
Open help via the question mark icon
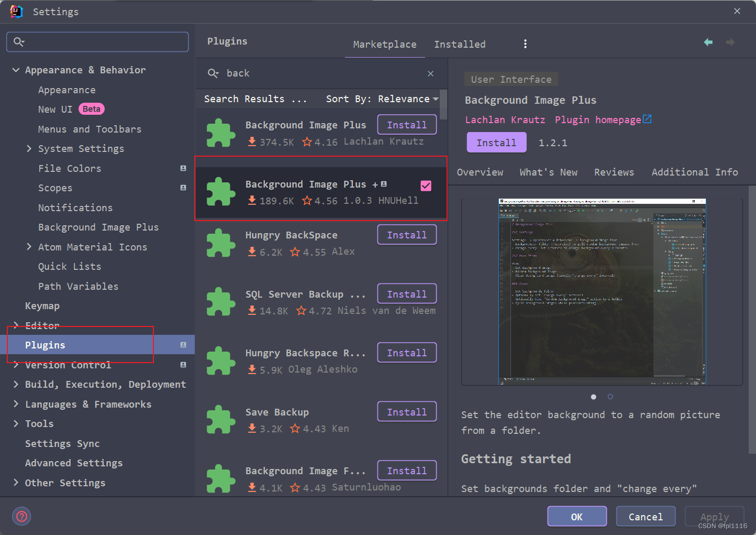point(21,516)
